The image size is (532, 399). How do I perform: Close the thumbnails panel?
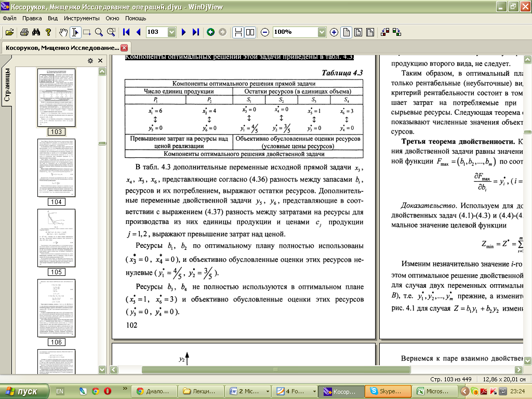point(100,60)
